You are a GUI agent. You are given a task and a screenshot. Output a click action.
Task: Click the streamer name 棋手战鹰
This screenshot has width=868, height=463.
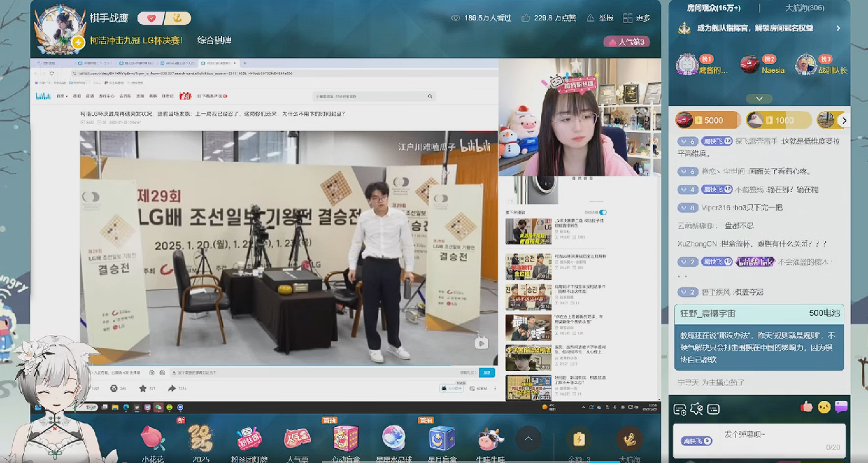109,18
